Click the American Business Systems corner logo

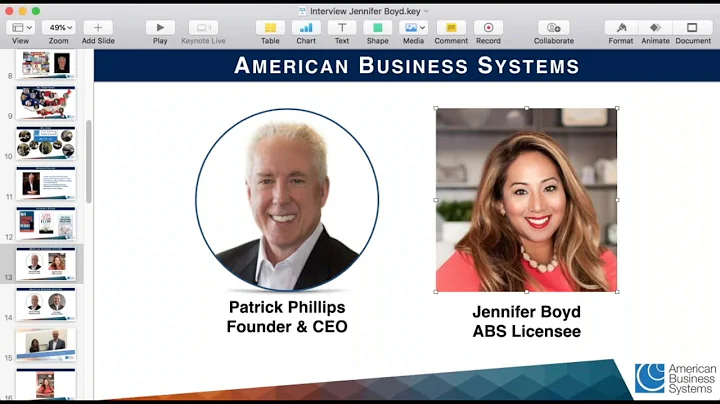click(675, 379)
